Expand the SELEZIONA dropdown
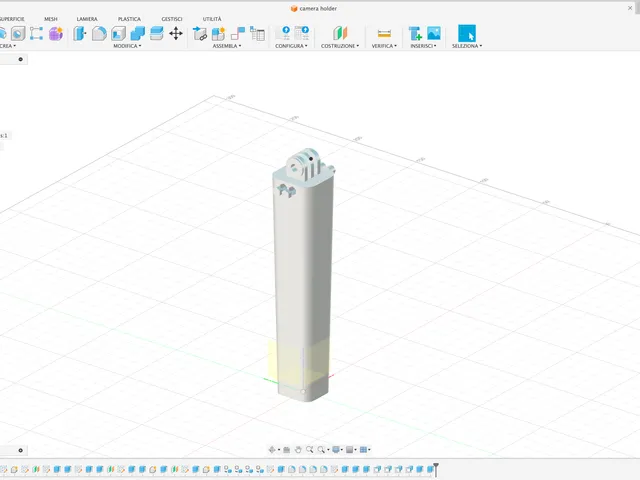This screenshot has width=640, height=480. pyautogui.click(x=467, y=46)
